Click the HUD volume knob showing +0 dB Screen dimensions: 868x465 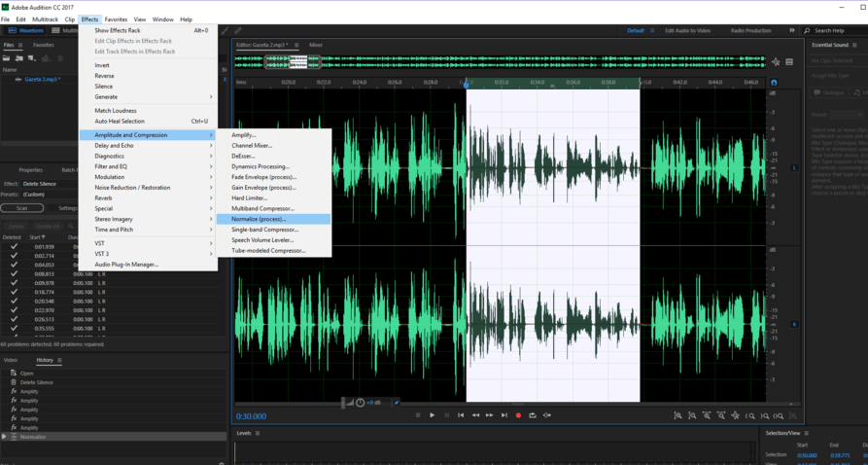(x=361, y=403)
